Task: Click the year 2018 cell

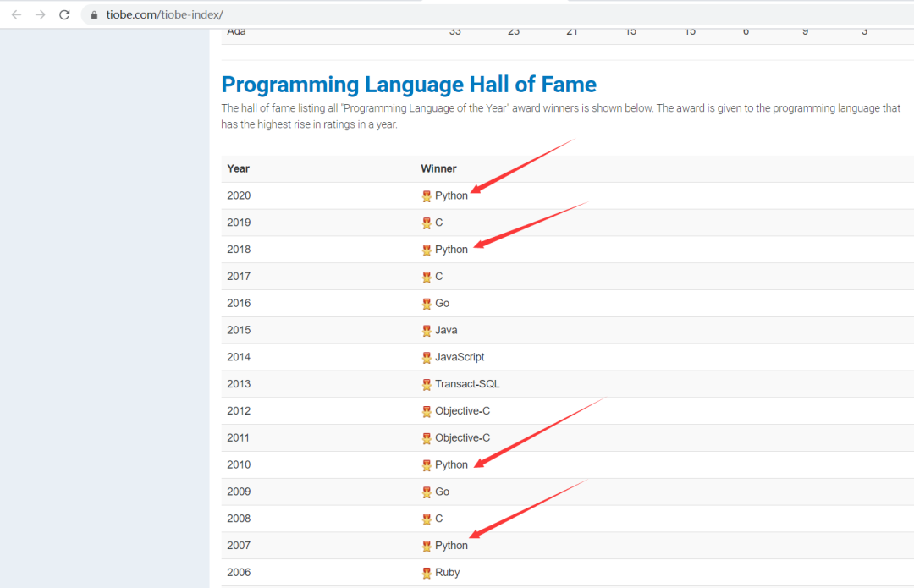Action: 239,250
